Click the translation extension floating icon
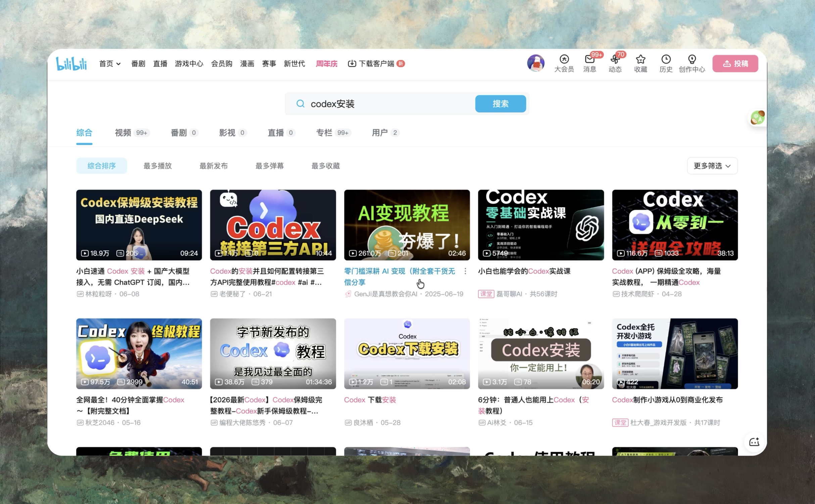The height and width of the screenshot is (504, 815). point(757,118)
